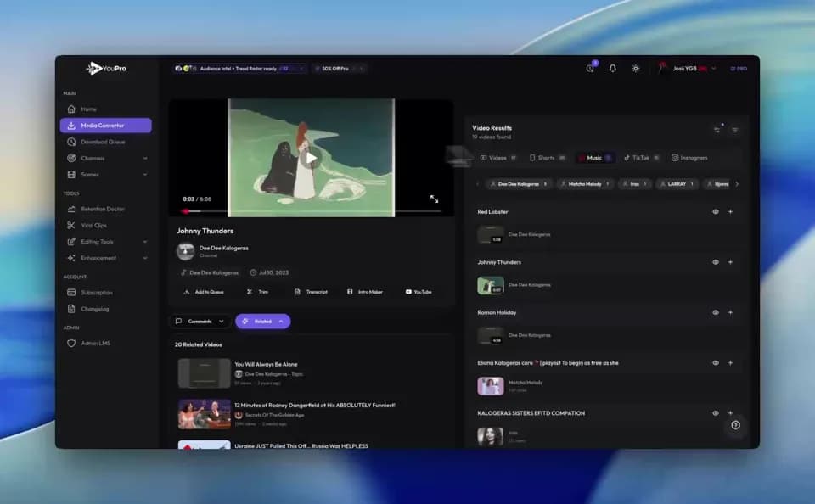
Task: Click 'Ukraine JUST Pulled This Off' title
Action: point(301,445)
